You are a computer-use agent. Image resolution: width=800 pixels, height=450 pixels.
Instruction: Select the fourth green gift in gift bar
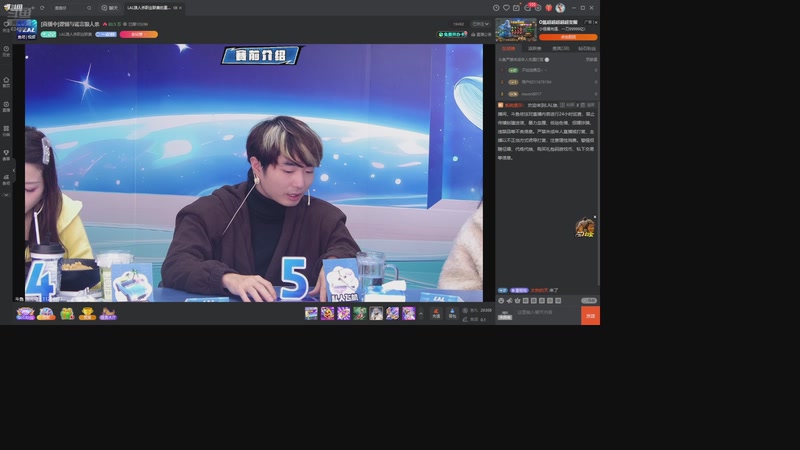pos(360,313)
